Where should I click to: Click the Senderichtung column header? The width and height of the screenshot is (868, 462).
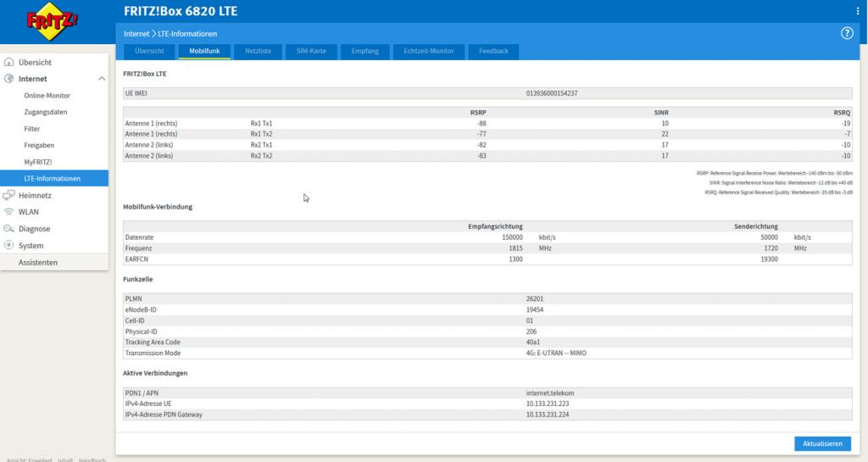tap(755, 226)
